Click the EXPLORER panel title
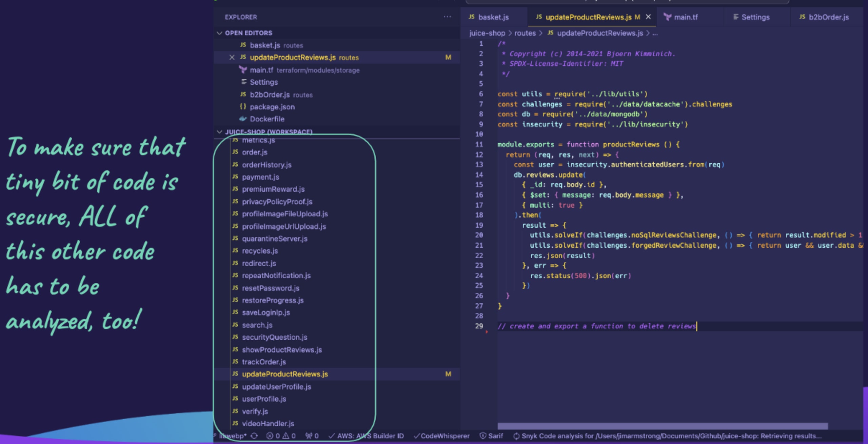Viewport: 868px width, 444px height. [241, 17]
